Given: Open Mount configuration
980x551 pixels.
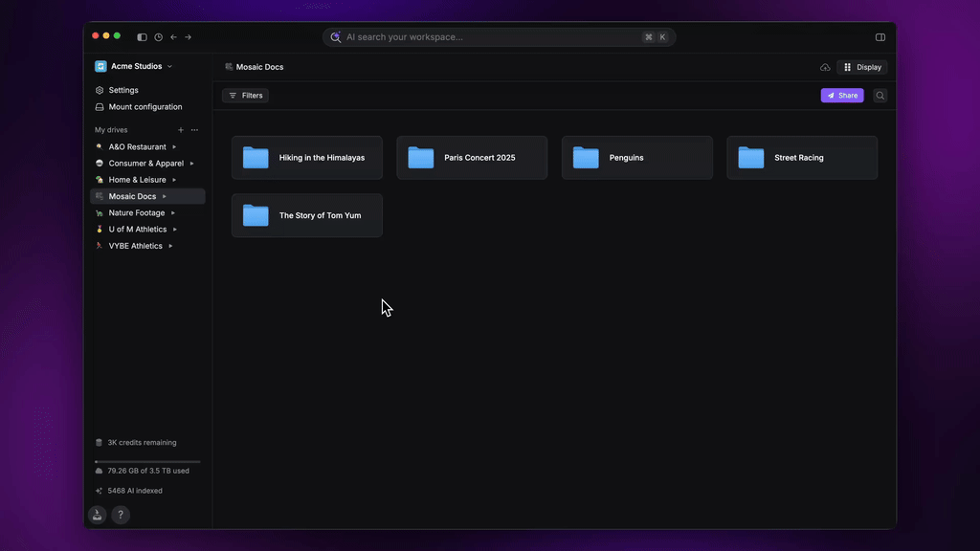Looking at the screenshot, I should point(145,107).
